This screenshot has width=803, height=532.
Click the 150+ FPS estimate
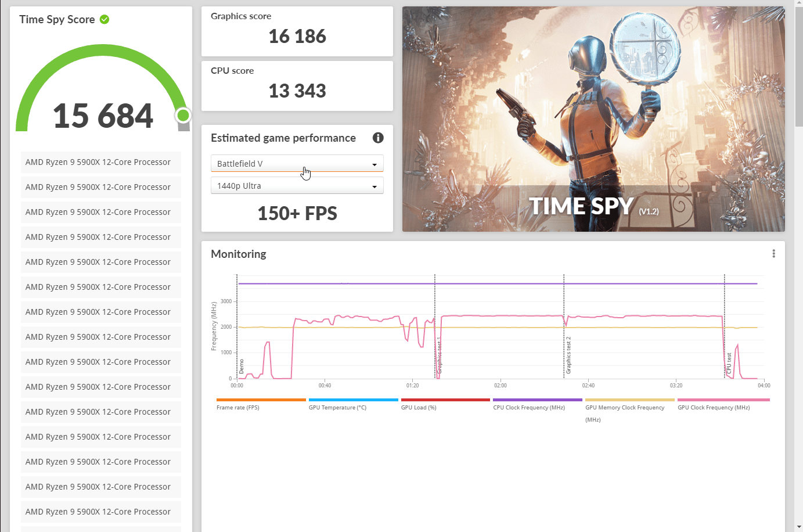[x=297, y=213]
